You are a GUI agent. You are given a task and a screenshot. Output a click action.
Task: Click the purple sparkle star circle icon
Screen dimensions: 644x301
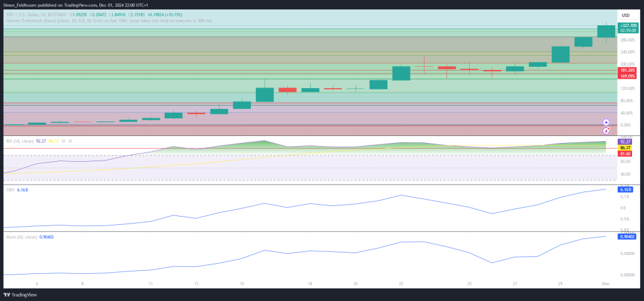pos(606,122)
